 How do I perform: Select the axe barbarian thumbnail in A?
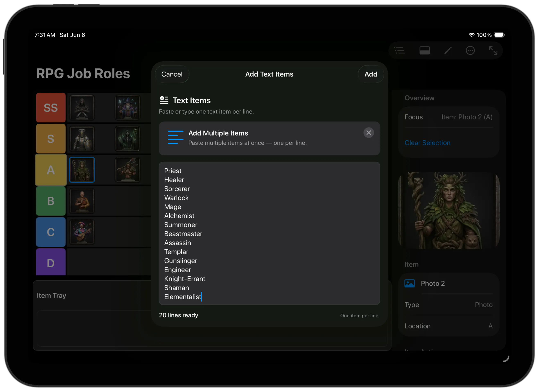click(x=128, y=170)
